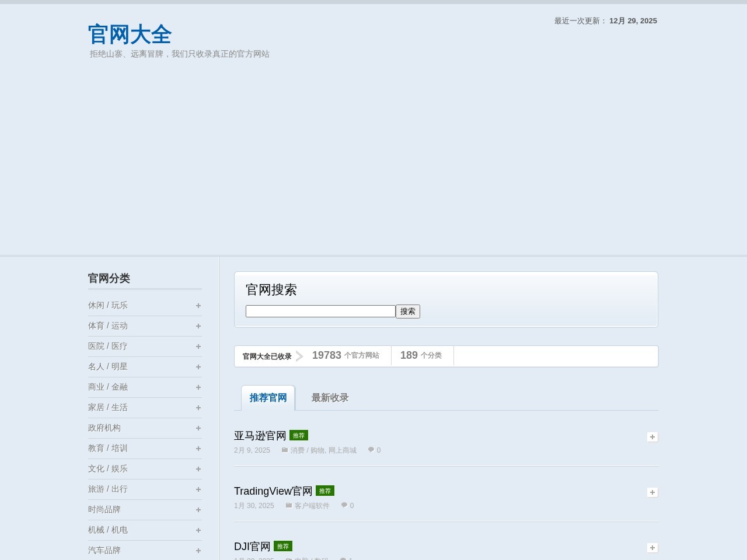Click the comment bubble icon under 亚马逊官网
Image resolution: width=747 pixels, height=560 pixels.
coord(371,450)
